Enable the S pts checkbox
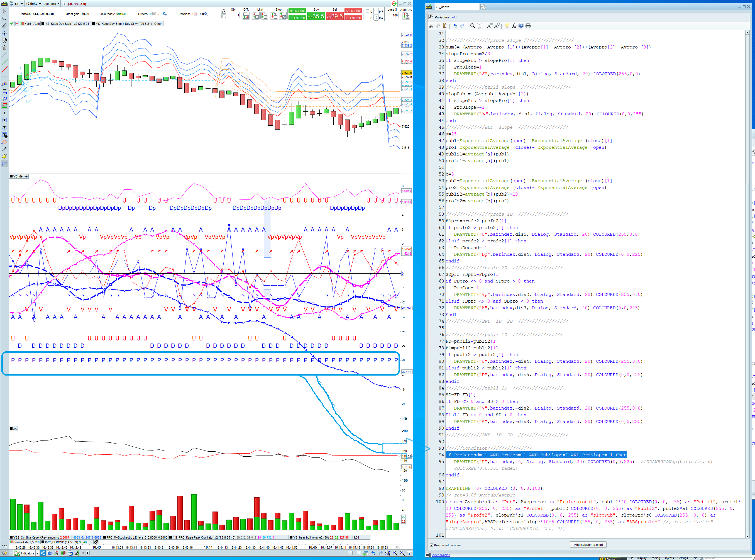The height and width of the screenshot is (560, 755). click(x=368, y=18)
